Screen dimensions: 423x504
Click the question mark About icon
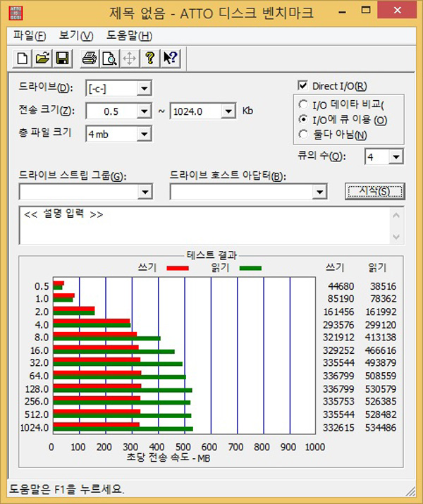coord(149,59)
